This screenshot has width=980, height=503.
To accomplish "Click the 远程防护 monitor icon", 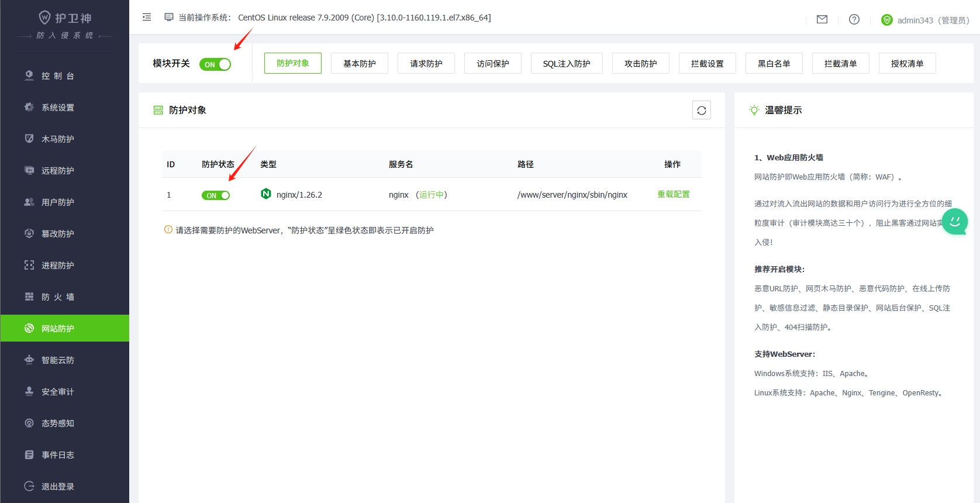I will click(x=29, y=170).
